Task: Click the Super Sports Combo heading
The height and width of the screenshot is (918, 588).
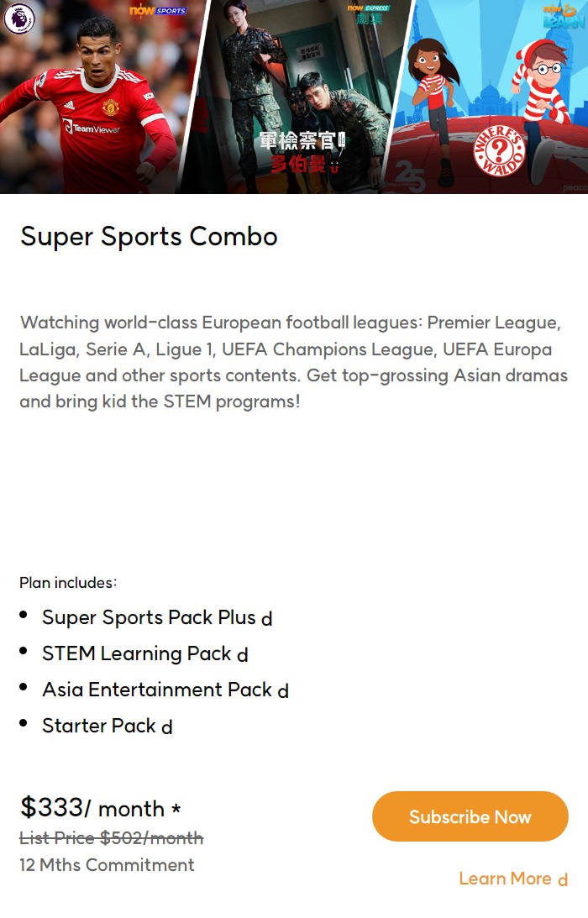Action: pyautogui.click(x=149, y=237)
